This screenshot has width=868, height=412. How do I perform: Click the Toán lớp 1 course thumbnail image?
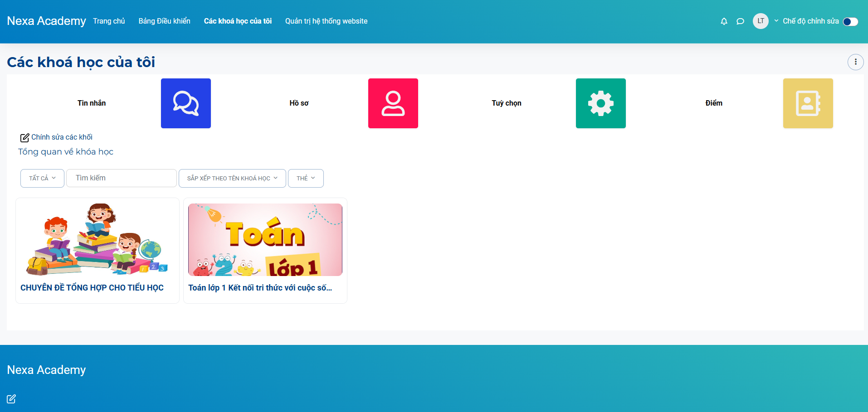pyautogui.click(x=265, y=239)
